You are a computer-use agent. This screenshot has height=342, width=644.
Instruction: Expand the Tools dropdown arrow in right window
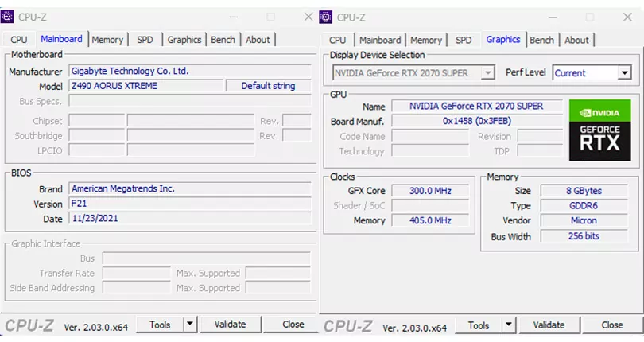tap(509, 325)
